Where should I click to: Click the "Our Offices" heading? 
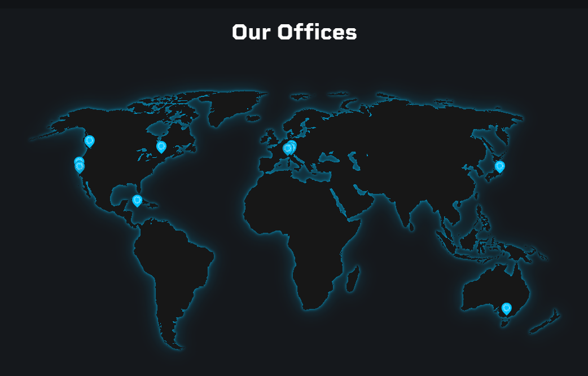tap(294, 32)
